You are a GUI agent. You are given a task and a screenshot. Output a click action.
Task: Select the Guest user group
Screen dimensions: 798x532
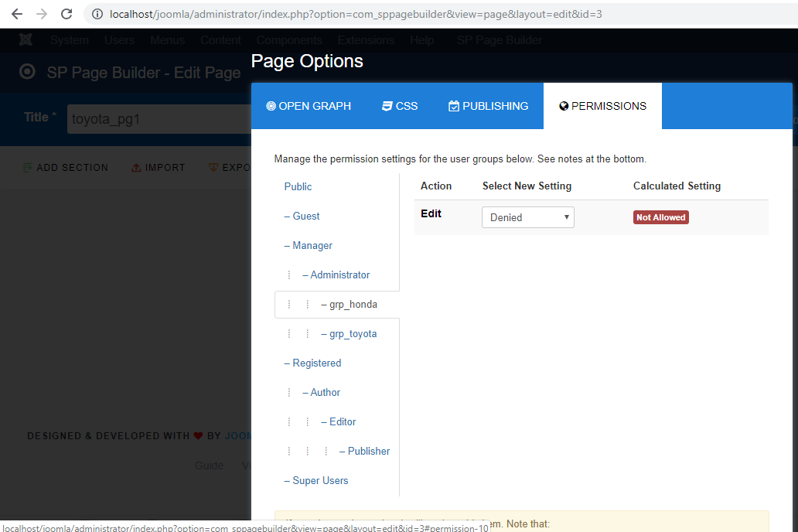coord(305,216)
